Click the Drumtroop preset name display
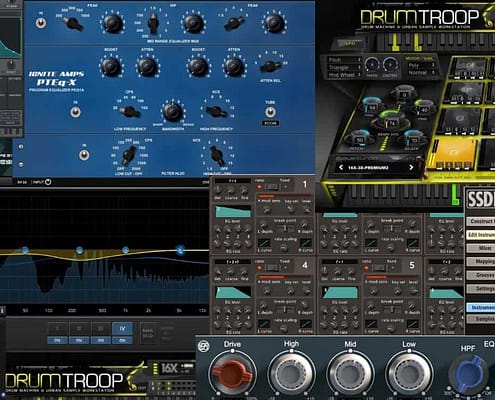 click(376, 168)
